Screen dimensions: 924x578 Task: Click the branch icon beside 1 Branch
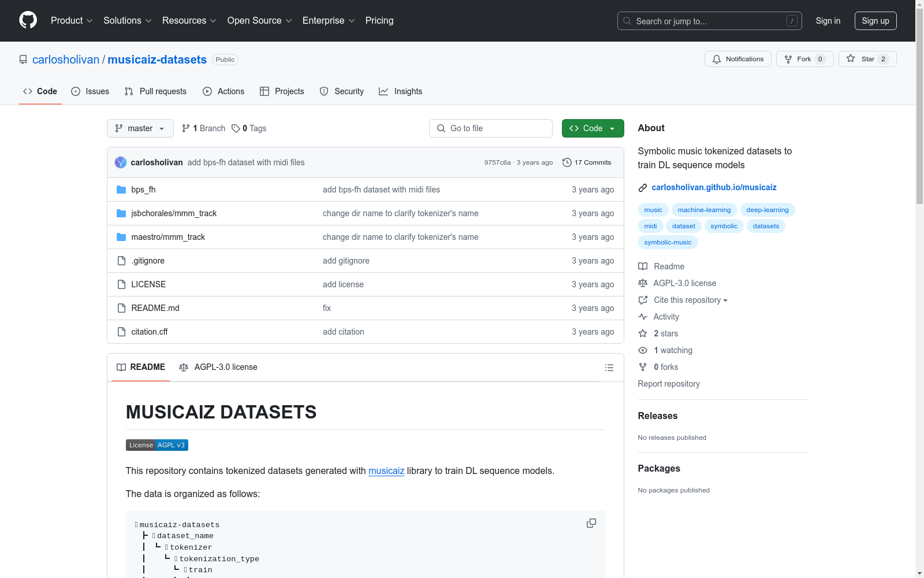(186, 128)
